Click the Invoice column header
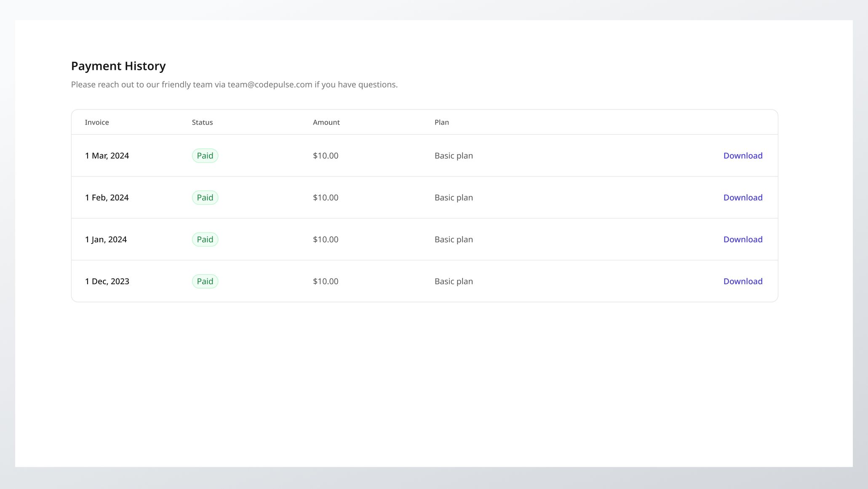 [x=97, y=122]
